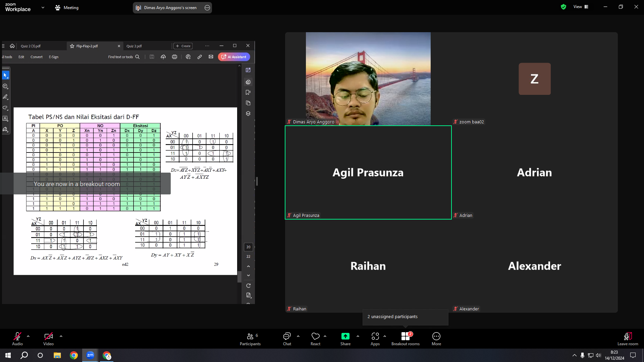Unmute the microphone with the Audio button
This screenshot has width=644, height=362.
click(x=17, y=339)
